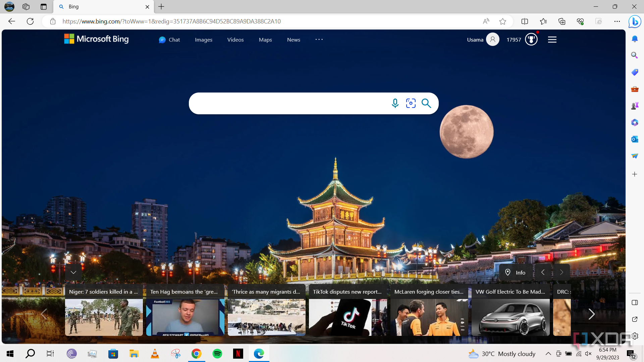This screenshot has height=362, width=644.
Task: Open notifications bell in the sidebar
Action: (635, 39)
